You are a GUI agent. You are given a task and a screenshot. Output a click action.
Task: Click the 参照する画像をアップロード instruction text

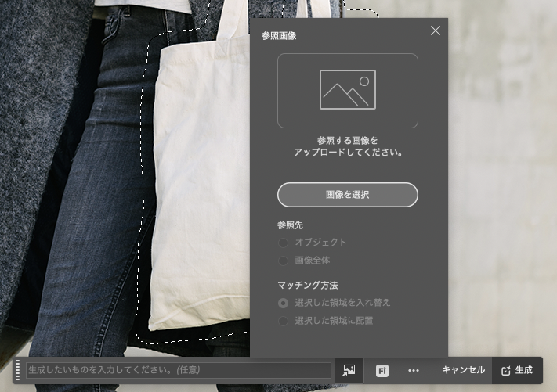(347, 146)
